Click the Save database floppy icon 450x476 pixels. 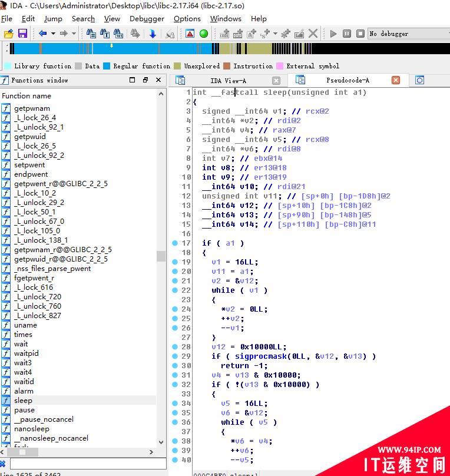(22, 34)
